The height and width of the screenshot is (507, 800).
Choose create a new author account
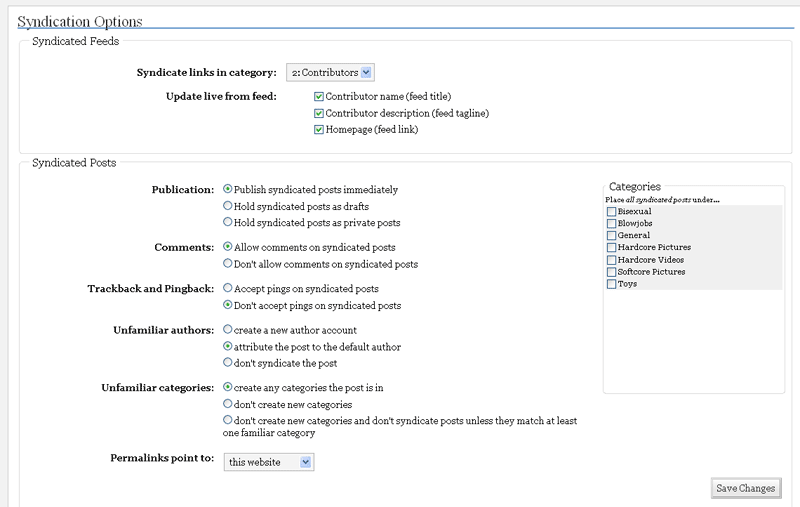click(x=228, y=329)
